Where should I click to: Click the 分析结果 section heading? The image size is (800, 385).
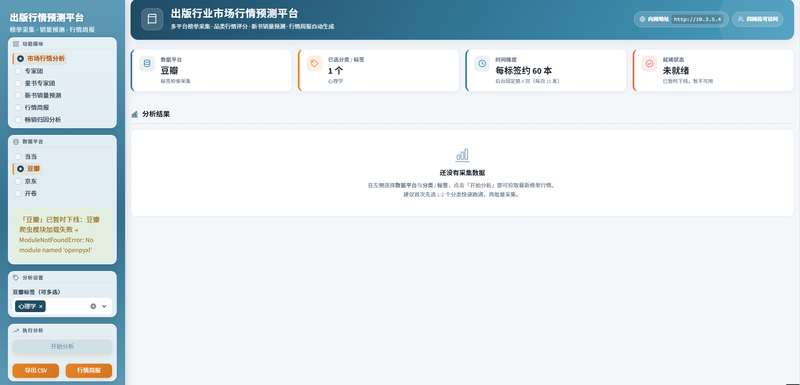pyautogui.click(x=156, y=114)
